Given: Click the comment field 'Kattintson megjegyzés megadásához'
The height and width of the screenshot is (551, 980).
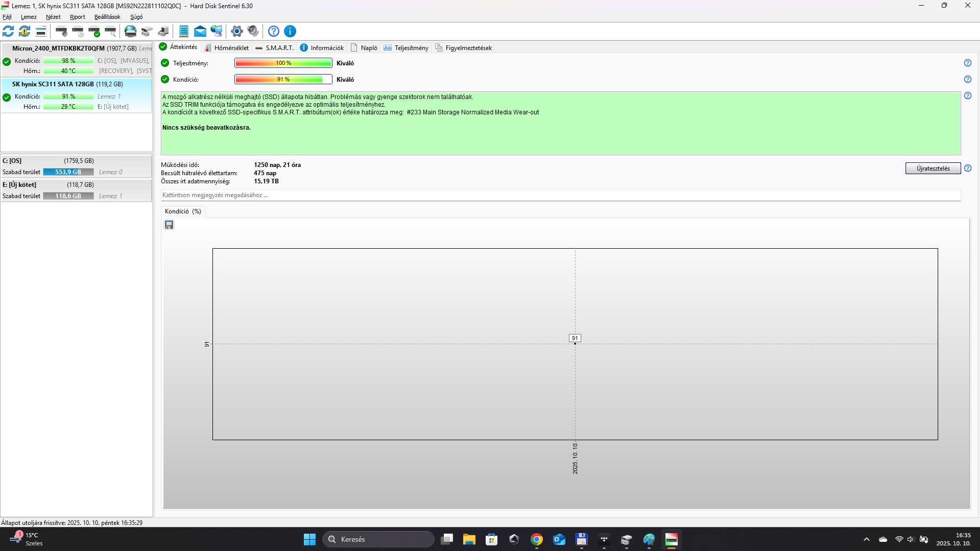Looking at the screenshot, I should 561,195.
